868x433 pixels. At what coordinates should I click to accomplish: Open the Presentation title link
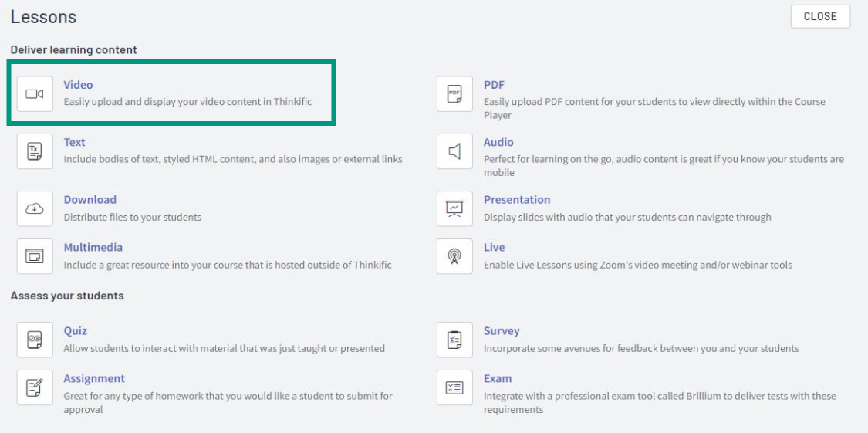[x=517, y=199]
